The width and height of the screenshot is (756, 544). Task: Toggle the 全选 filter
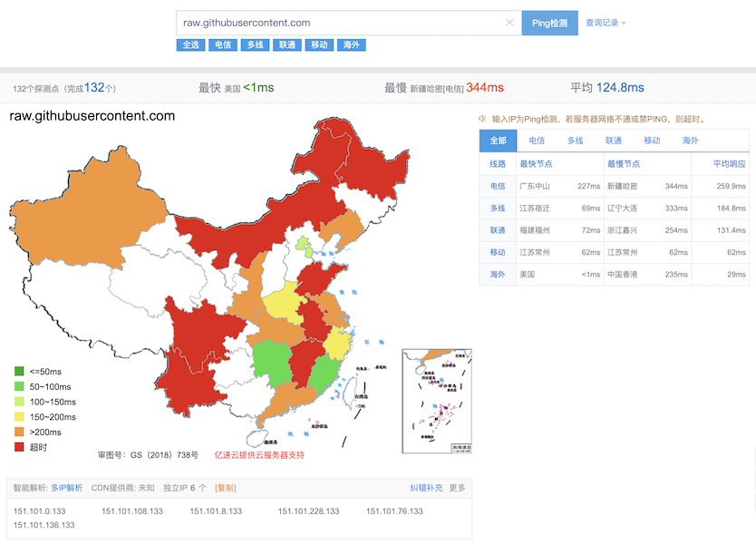pos(190,44)
